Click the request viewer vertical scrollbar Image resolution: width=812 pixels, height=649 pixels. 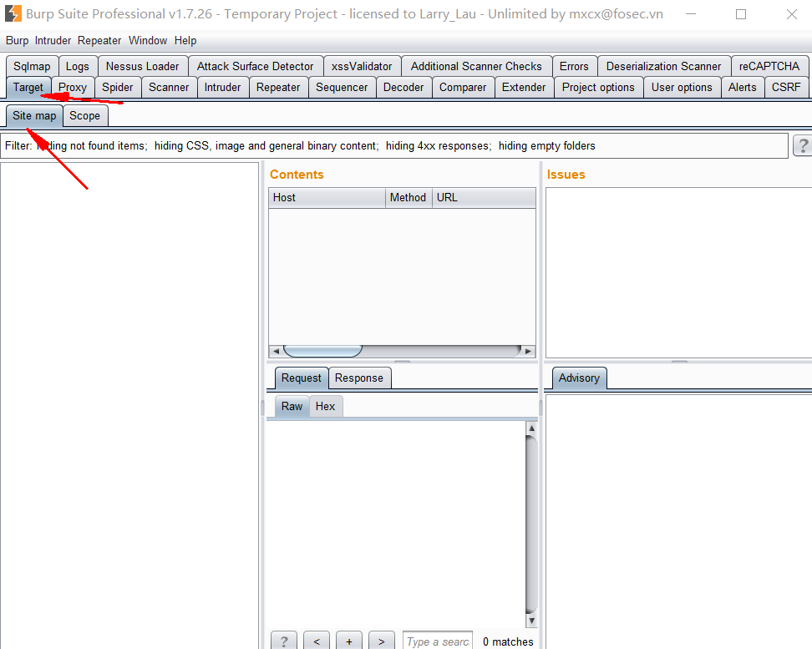(531, 525)
